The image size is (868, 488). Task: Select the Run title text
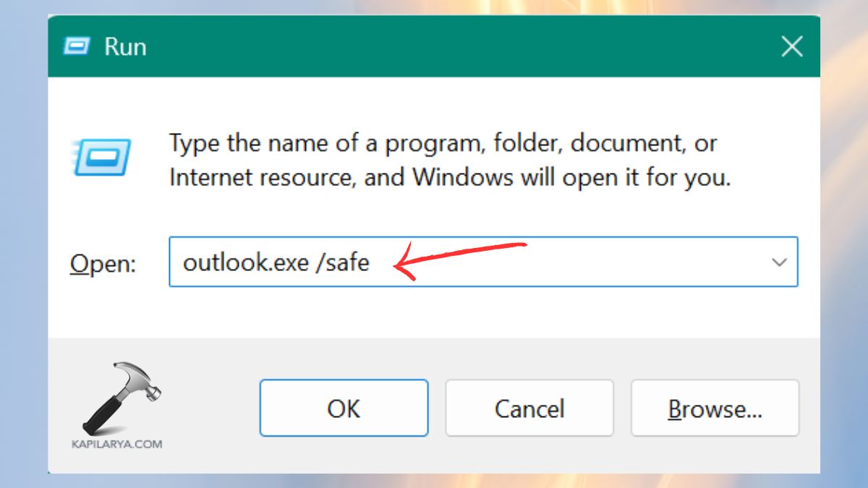pyautogui.click(x=127, y=46)
